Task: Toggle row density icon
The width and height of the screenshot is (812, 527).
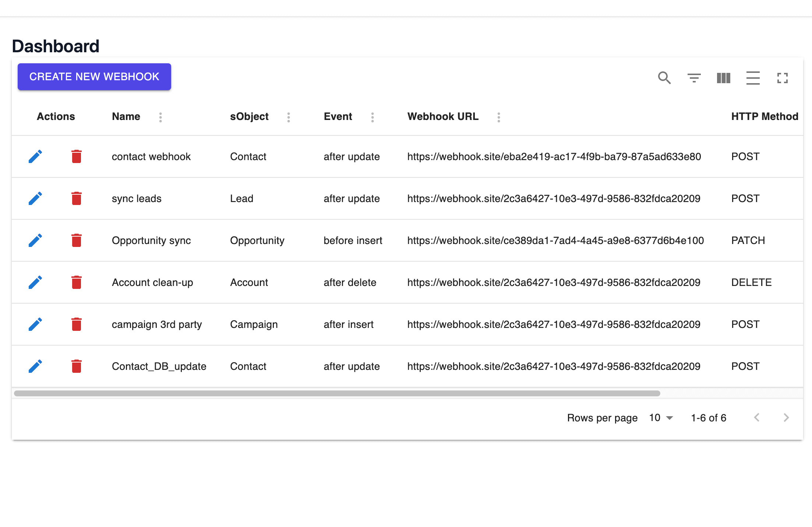Action: [753, 78]
